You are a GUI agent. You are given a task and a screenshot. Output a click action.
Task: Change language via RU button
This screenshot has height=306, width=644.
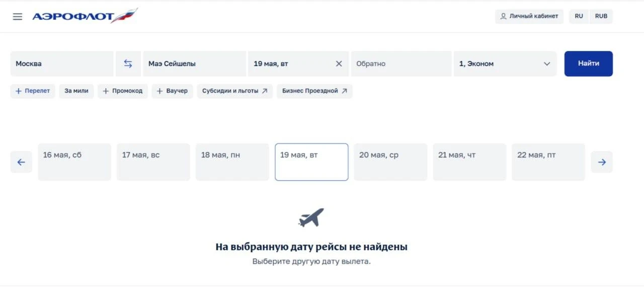pyautogui.click(x=579, y=16)
